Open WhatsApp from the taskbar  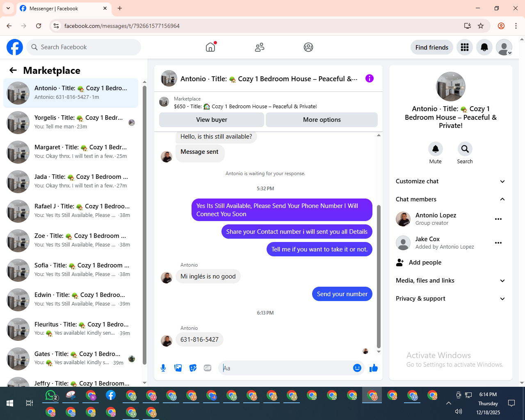(50, 395)
